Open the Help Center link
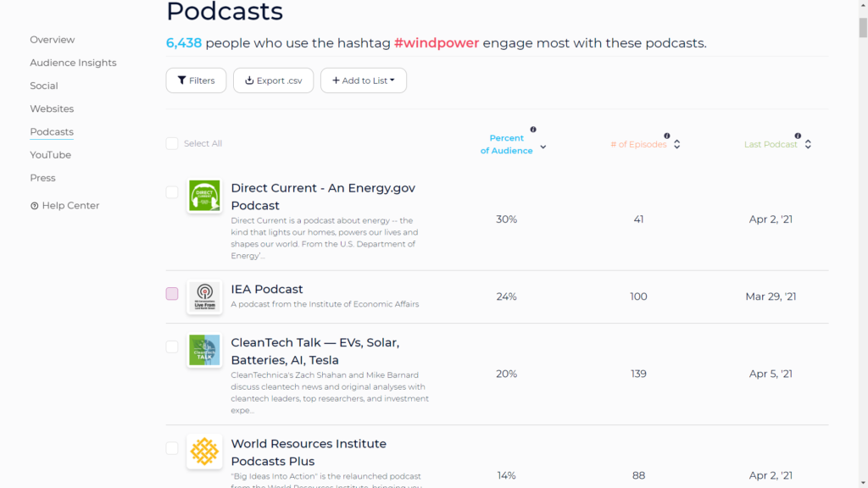The width and height of the screenshot is (868, 488). click(64, 205)
